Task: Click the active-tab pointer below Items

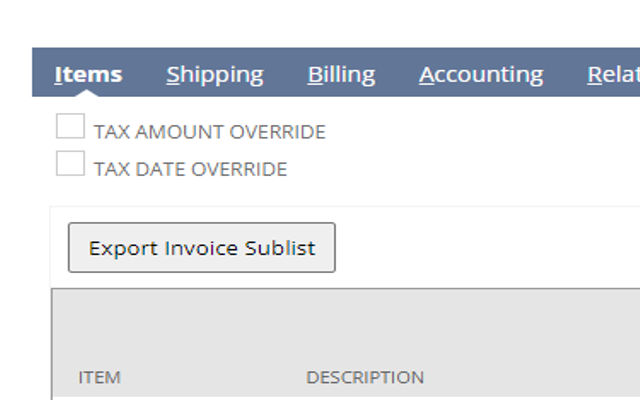Action: pos(87,93)
